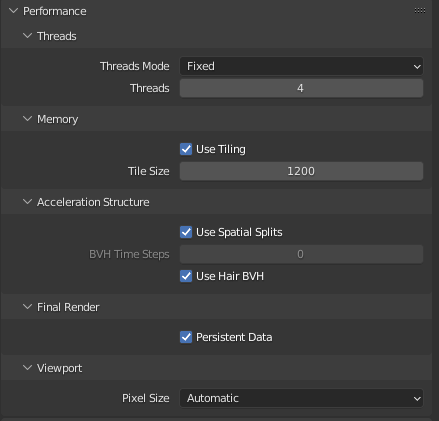
Task: Toggle the Use Hair BVH checkbox
Action: (186, 276)
